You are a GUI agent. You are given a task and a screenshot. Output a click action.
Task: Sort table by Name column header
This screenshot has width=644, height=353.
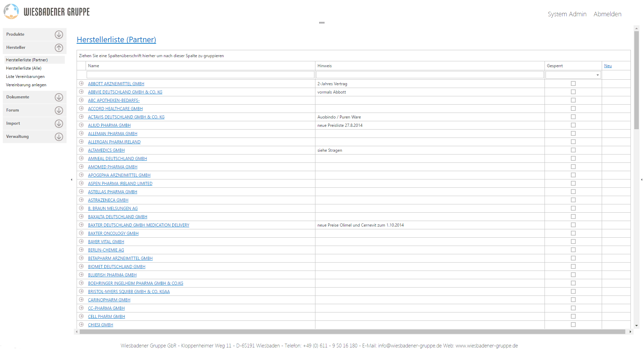[x=200, y=66]
